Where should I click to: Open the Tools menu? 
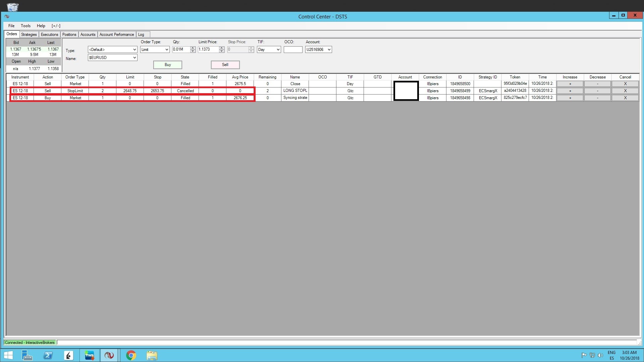pyautogui.click(x=25, y=26)
